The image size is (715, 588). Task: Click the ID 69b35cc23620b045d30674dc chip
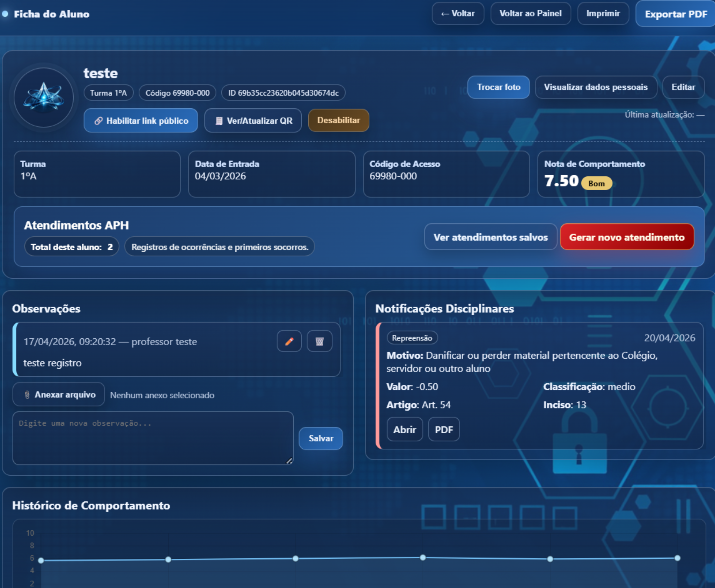(283, 93)
